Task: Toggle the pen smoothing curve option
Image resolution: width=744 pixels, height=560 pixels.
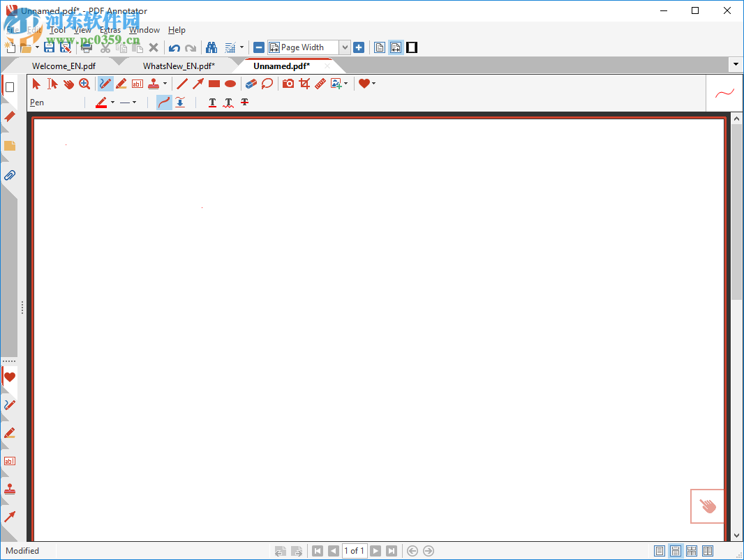Action: (163, 103)
